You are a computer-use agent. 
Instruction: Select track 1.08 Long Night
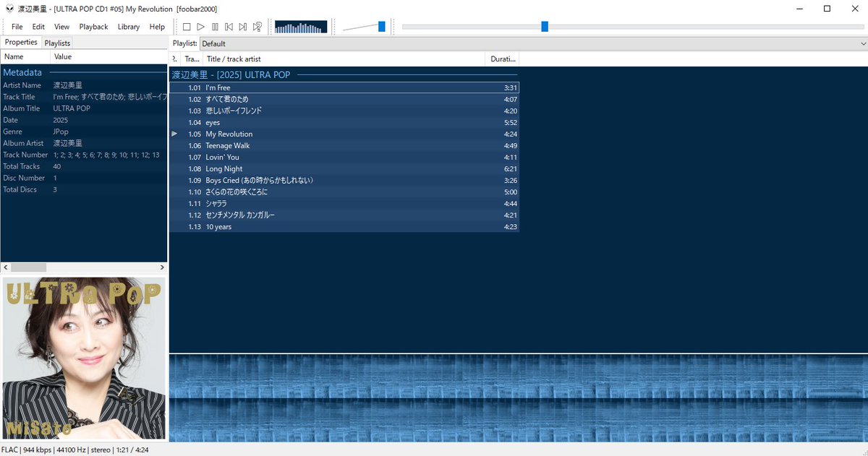pos(344,168)
